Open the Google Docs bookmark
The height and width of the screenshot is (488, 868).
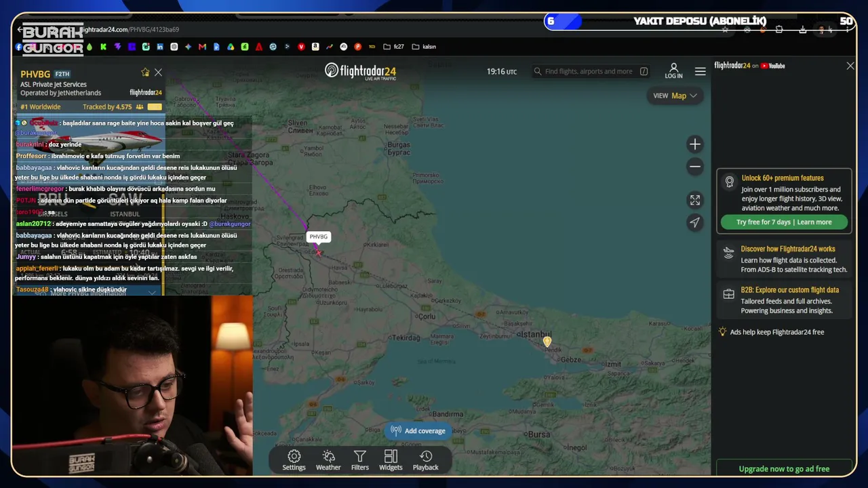point(216,47)
